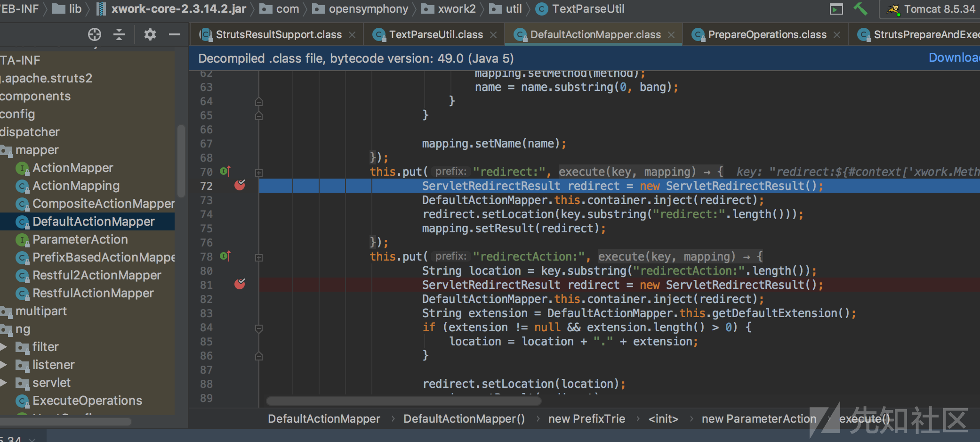Select ActionMapper in project tree

[73, 168]
